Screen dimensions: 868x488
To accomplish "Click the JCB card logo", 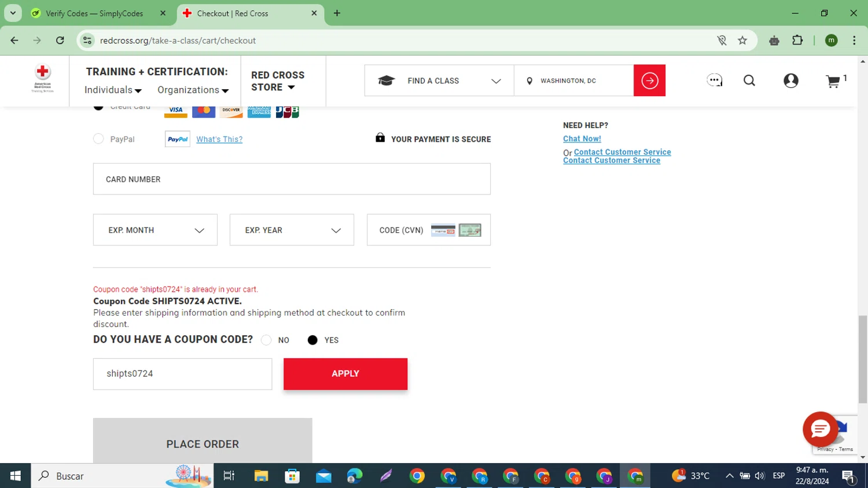I will tap(287, 111).
